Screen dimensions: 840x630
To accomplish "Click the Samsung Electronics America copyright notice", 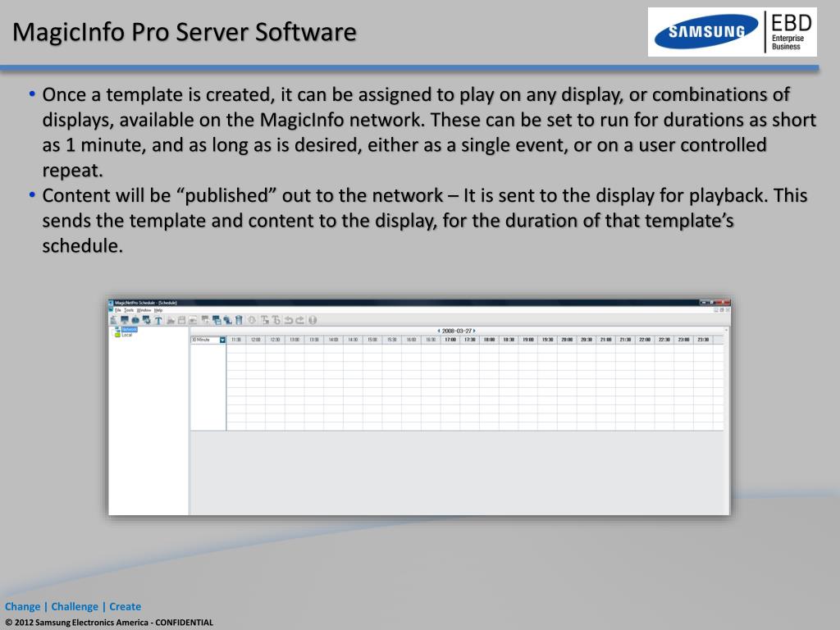I will (109, 623).
